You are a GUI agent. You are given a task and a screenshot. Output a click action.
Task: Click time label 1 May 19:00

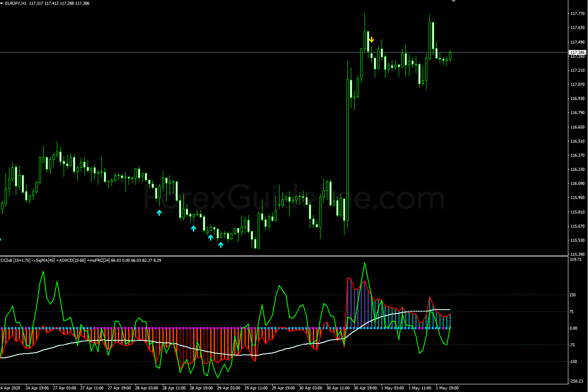[447, 388]
